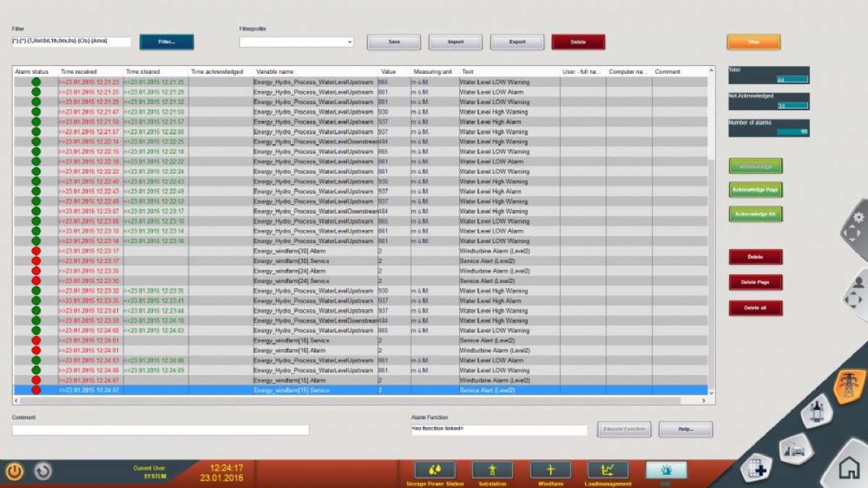Click the 12:24:17 clock display
Viewport: 868px width, 488px height.
coord(226,468)
